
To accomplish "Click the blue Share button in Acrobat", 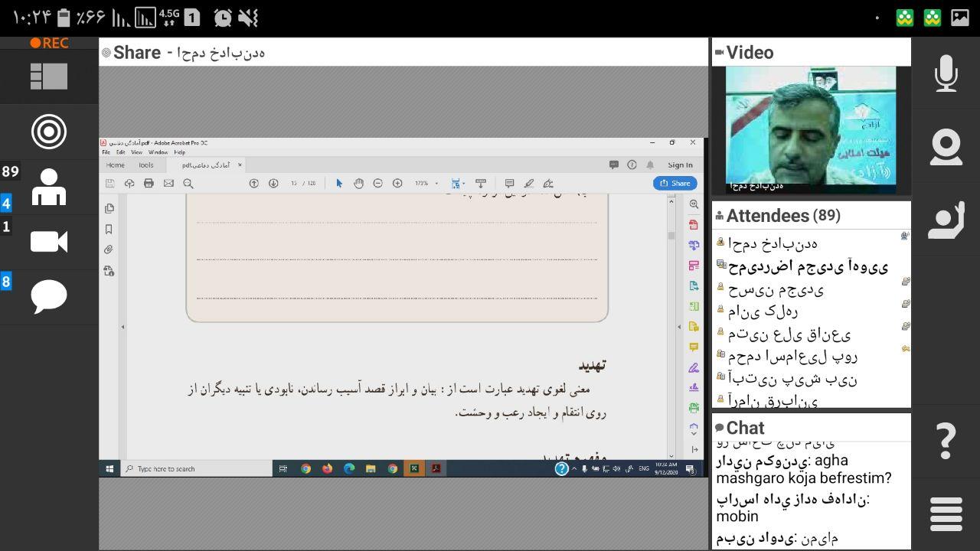I will [675, 183].
